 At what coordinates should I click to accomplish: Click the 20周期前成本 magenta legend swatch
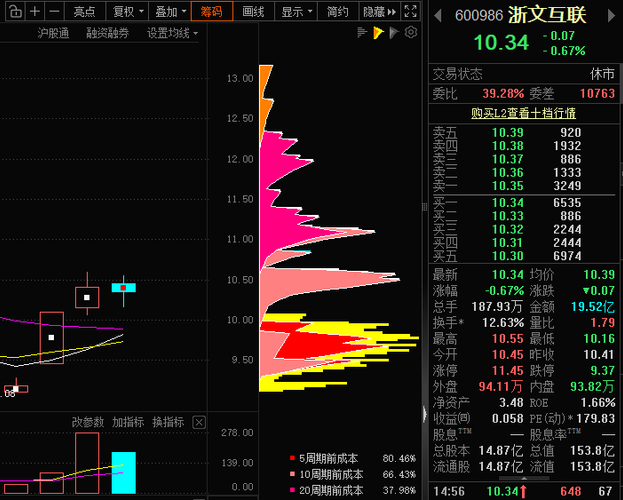(x=292, y=490)
